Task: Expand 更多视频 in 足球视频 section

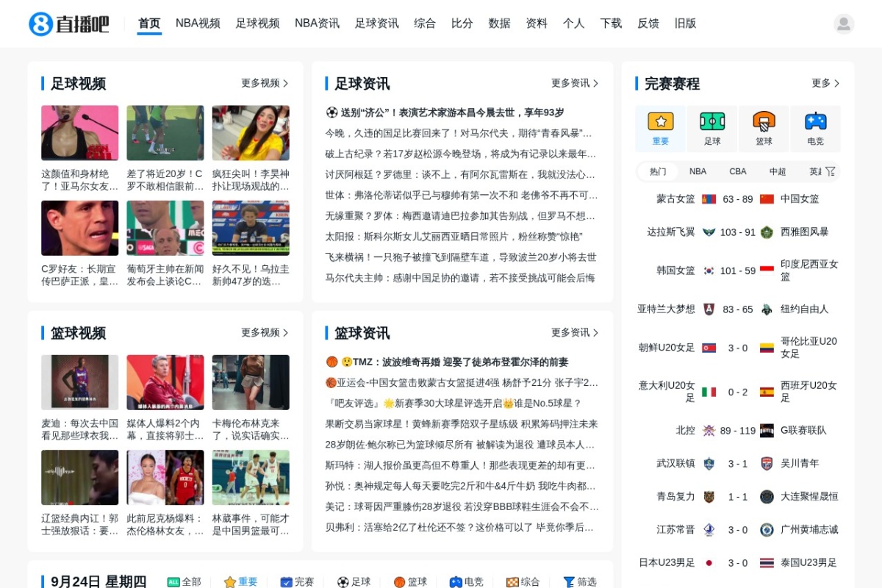Action: coord(265,83)
